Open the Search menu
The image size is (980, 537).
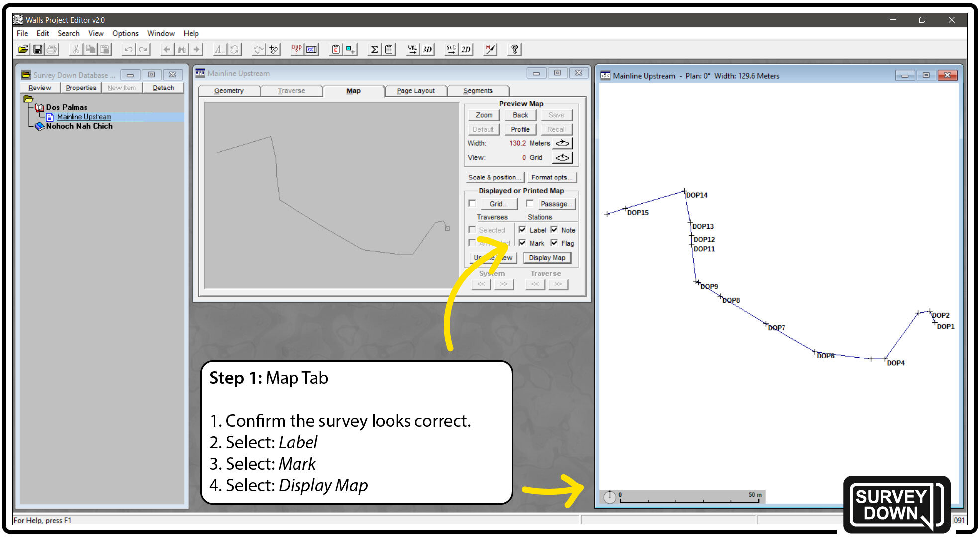[x=69, y=33]
